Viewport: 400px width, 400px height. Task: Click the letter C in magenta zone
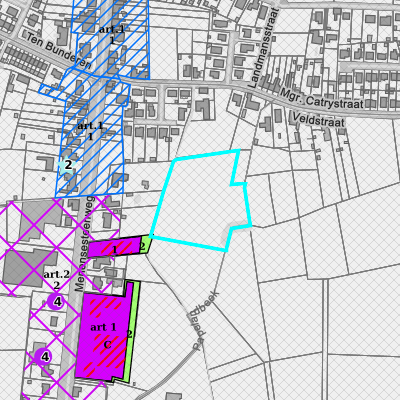[x=107, y=345]
